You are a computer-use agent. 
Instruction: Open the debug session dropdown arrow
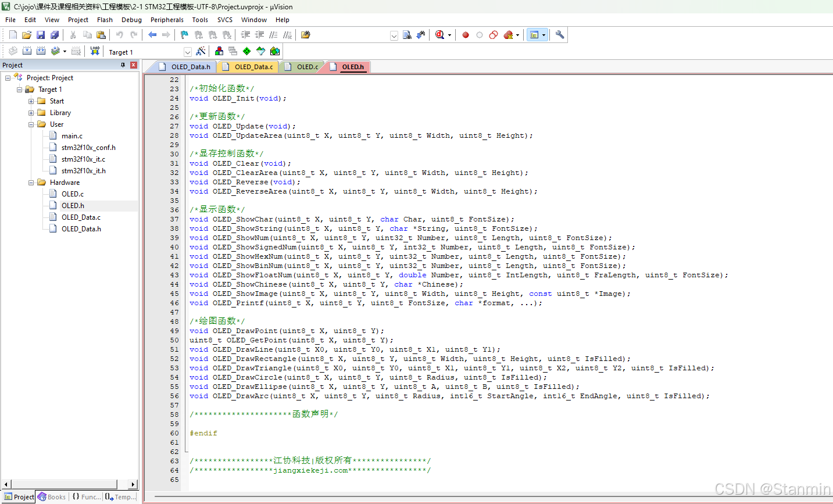pos(449,35)
